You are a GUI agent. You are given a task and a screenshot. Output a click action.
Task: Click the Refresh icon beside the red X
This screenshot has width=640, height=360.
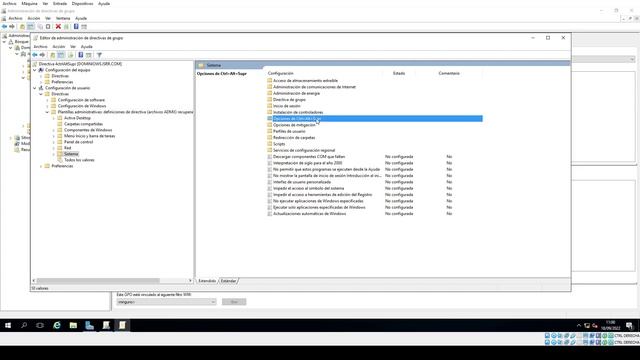pos(66,27)
